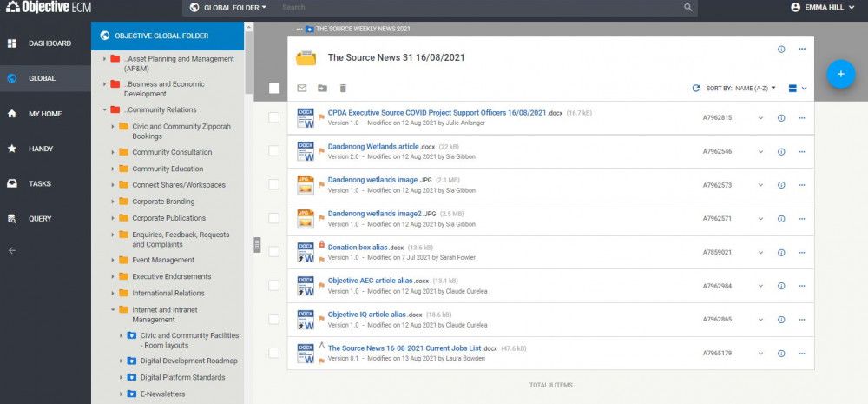
Task: Check the Objective AEC article alias row
Action: 274,285
